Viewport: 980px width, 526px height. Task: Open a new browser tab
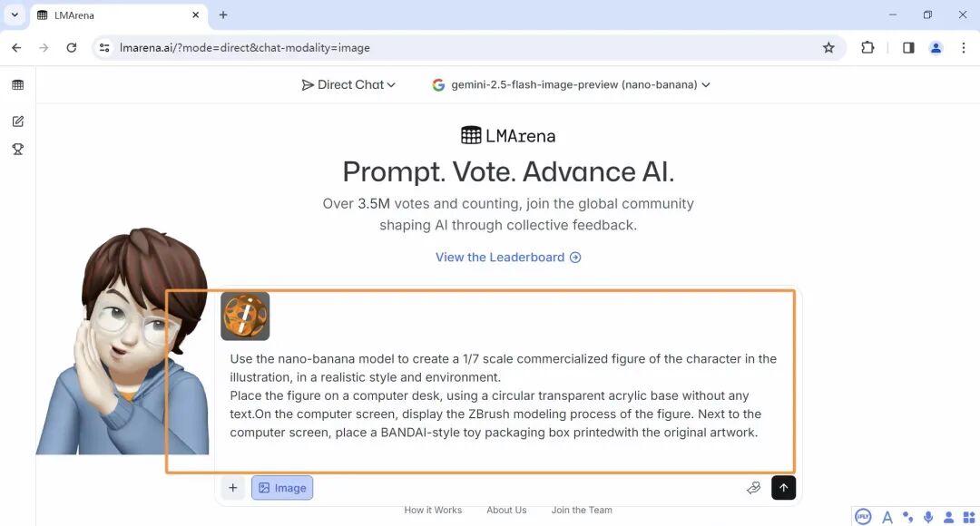(x=223, y=15)
